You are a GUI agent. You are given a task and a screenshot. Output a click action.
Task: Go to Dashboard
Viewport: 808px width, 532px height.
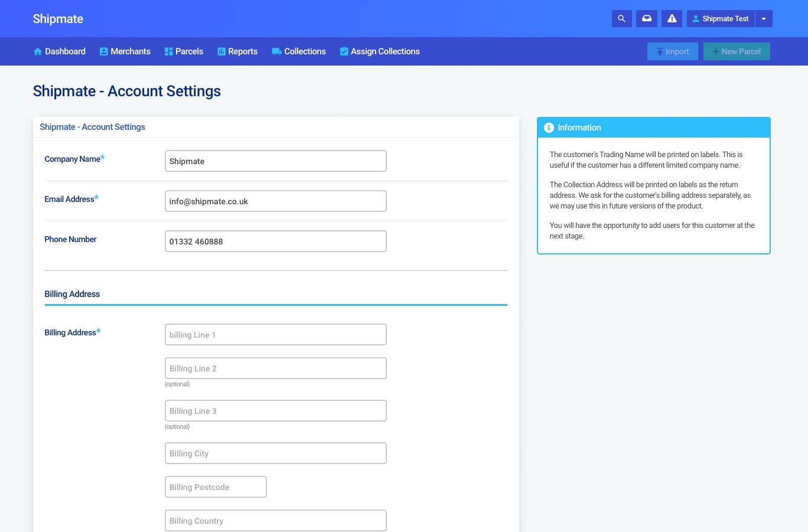tap(60, 51)
